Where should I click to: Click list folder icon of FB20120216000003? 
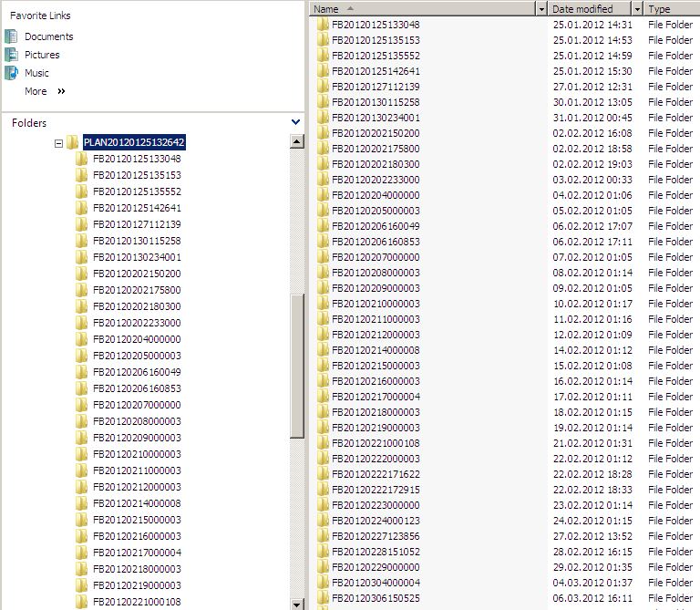tap(323, 381)
